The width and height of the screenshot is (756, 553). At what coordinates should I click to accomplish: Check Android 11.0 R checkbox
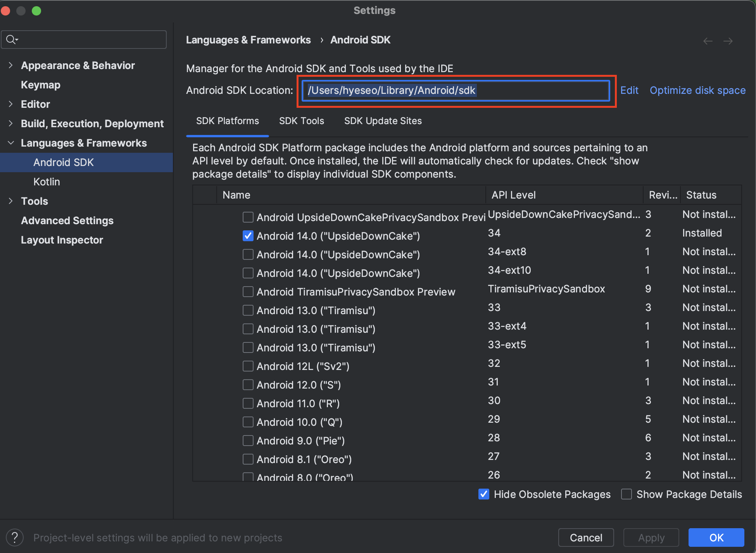point(248,403)
